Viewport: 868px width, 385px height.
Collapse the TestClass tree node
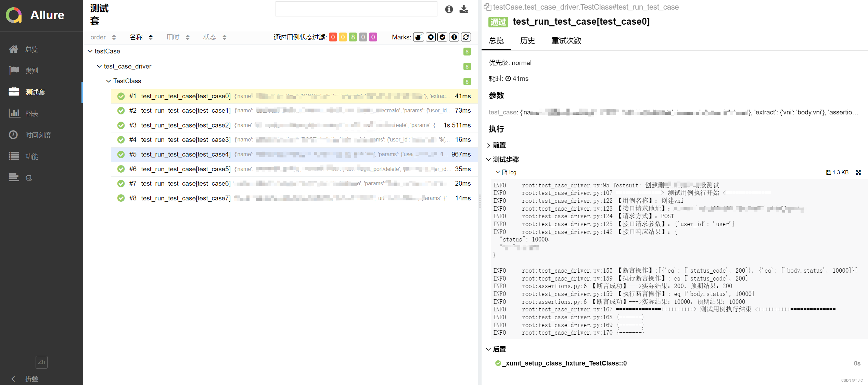pos(108,81)
